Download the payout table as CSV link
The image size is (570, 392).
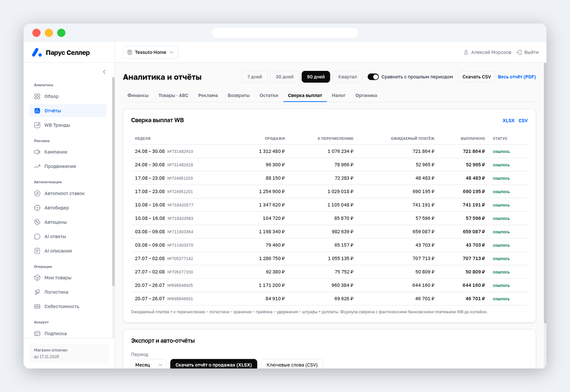click(523, 121)
